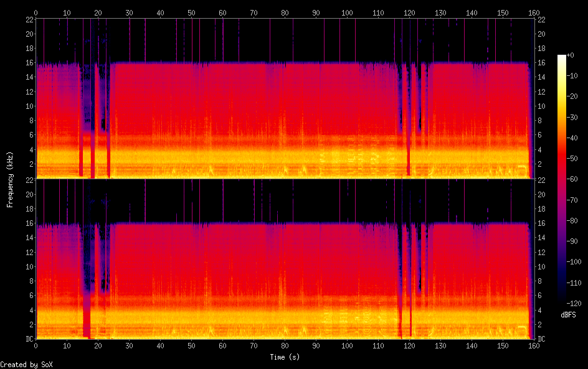Select the "0" tick on the top time axis
The width and height of the screenshot is (588, 369).
[x=36, y=12]
